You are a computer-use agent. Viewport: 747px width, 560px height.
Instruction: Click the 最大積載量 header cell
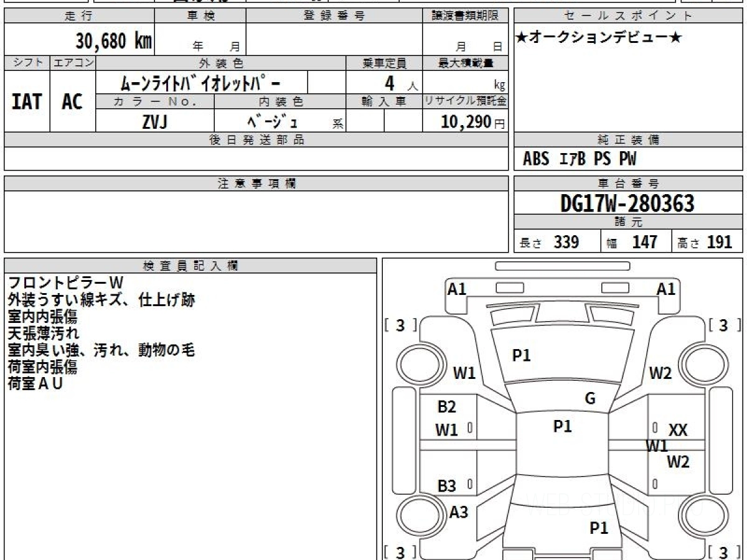pyautogui.click(x=465, y=63)
